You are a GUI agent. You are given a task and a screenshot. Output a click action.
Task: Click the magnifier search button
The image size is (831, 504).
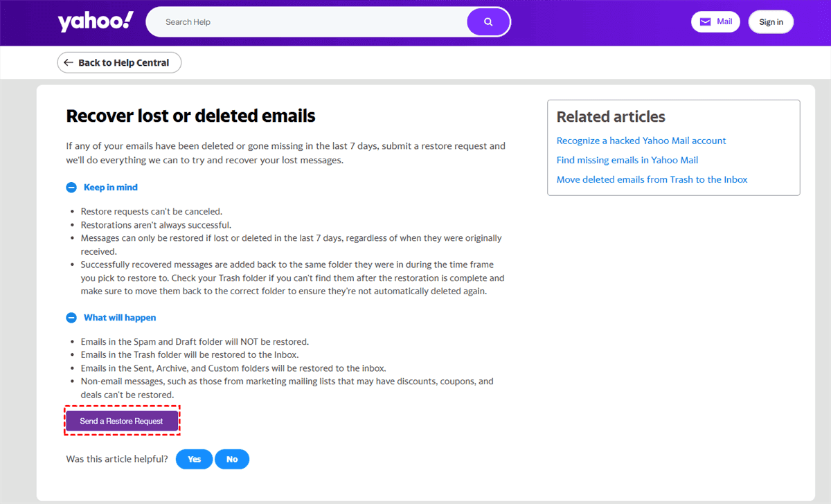click(x=488, y=22)
